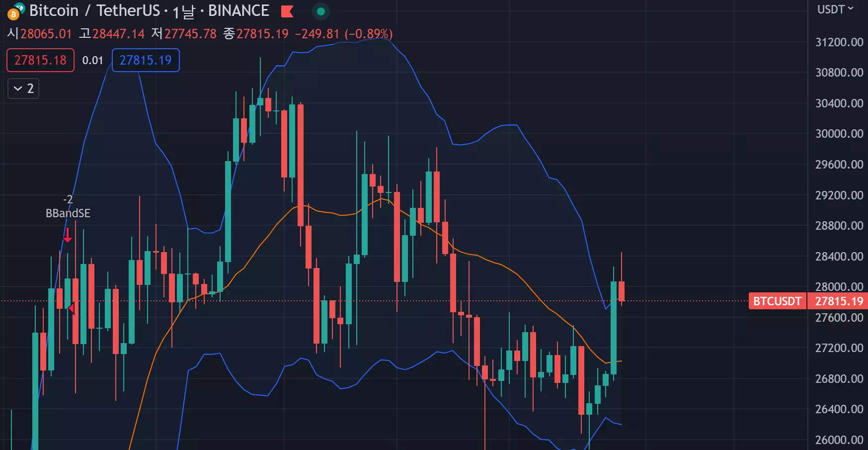This screenshot has height=450, width=868.
Task: Open the USDT currency dropdown
Action: 835,9
